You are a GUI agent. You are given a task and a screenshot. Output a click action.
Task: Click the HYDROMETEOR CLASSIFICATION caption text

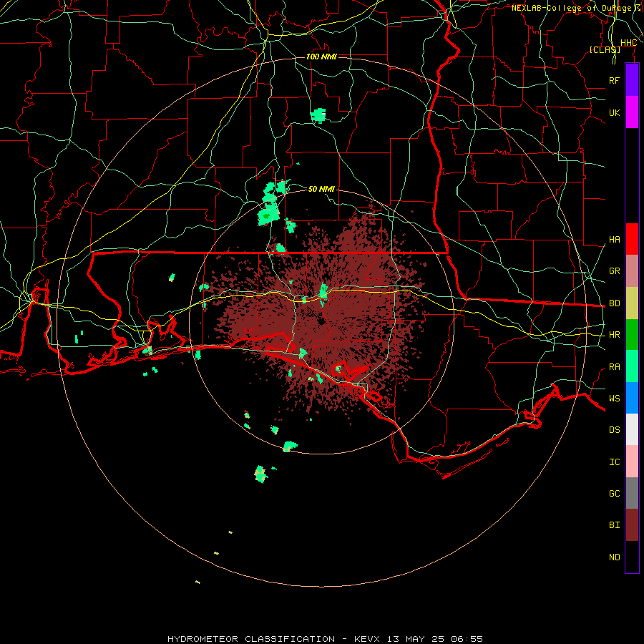pos(251,639)
